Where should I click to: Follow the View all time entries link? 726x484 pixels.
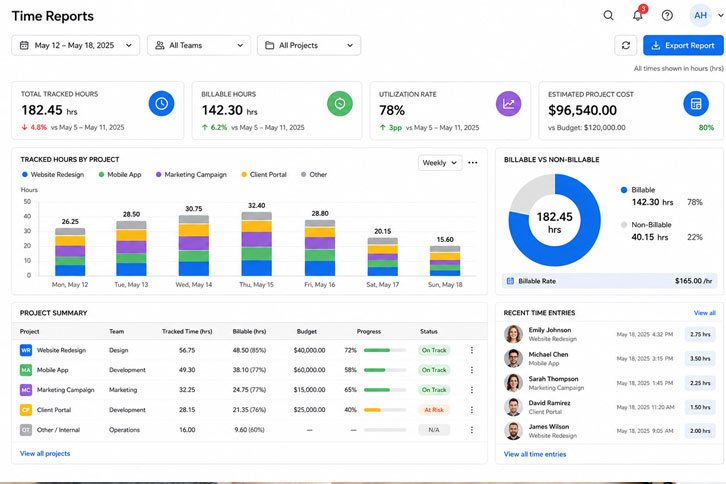(535, 454)
